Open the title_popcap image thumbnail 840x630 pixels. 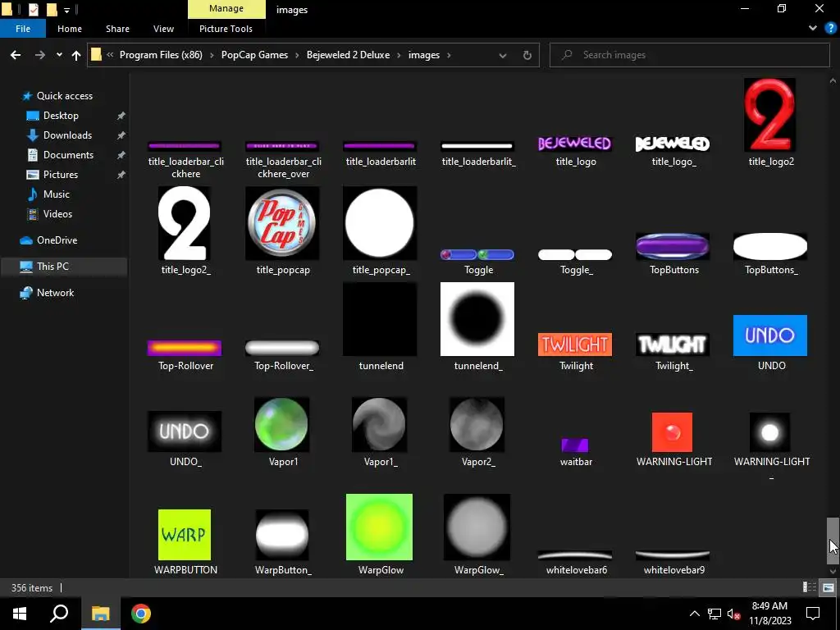pyautogui.click(x=282, y=223)
